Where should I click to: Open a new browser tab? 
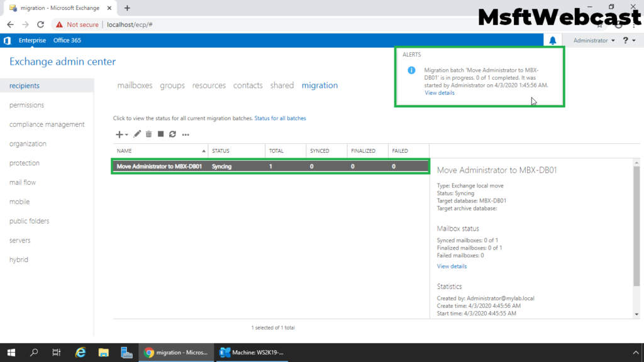(x=127, y=8)
